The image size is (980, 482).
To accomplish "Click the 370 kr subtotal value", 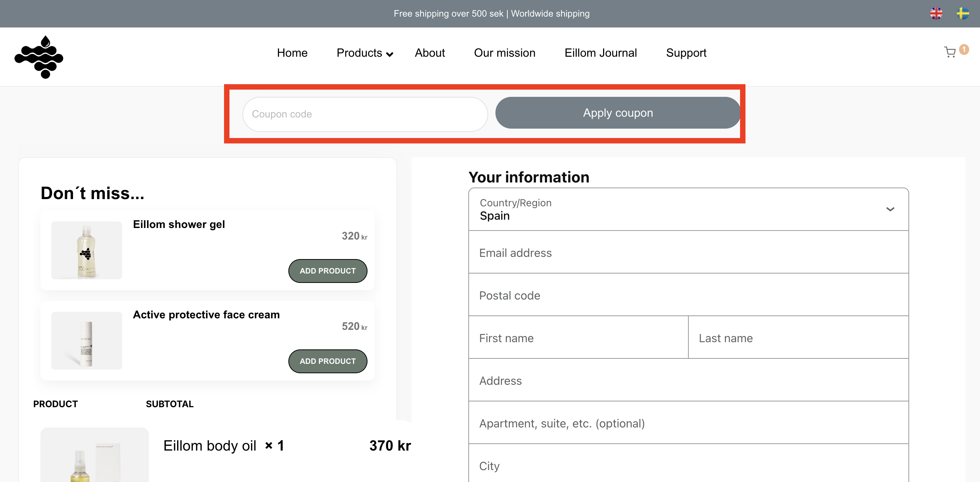I will (390, 446).
